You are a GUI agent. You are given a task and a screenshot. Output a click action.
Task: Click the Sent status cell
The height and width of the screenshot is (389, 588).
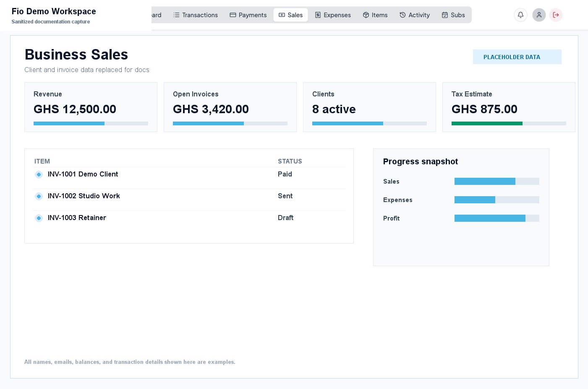(285, 196)
